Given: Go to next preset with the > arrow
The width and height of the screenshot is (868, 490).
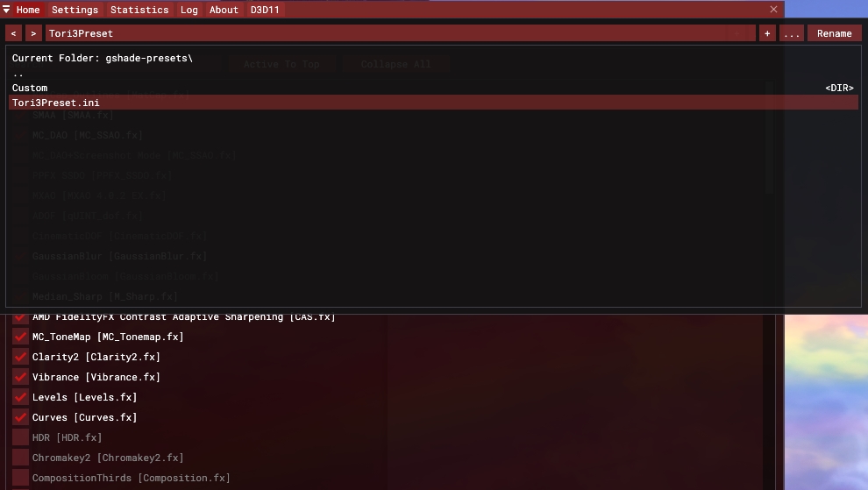Looking at the screenshot, I should pyautogui.click(x=33, y=33).
